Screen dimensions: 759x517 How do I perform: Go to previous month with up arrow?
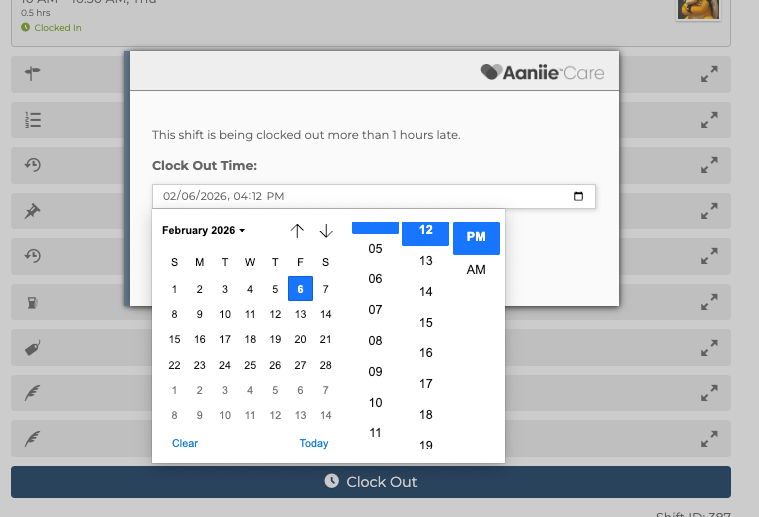point(297,231)
